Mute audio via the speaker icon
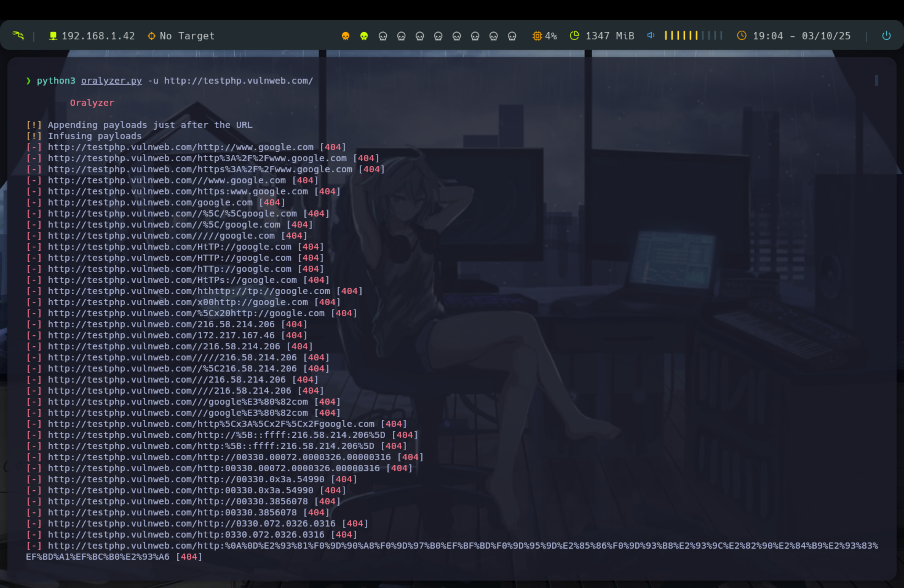904x588 pixels. (651, 35)
